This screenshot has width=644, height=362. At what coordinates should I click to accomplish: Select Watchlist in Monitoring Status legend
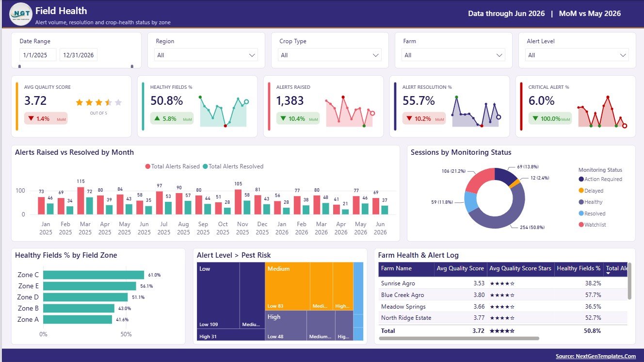[593, 225]
